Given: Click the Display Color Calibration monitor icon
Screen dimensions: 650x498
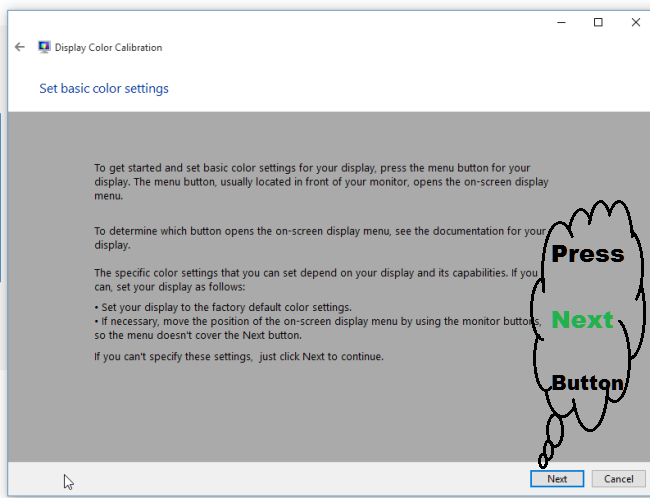Looking at the screenshot, I should pos(44,47).
